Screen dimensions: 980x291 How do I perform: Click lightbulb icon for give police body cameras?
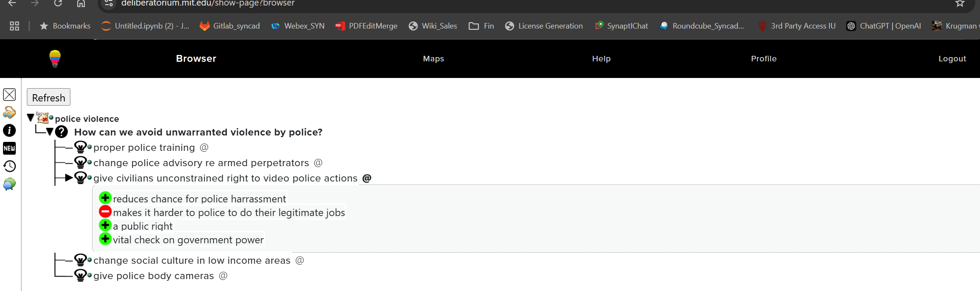pos(81,275)
